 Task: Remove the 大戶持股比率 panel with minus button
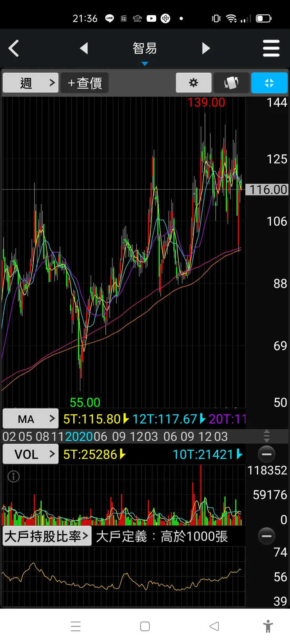266,536
